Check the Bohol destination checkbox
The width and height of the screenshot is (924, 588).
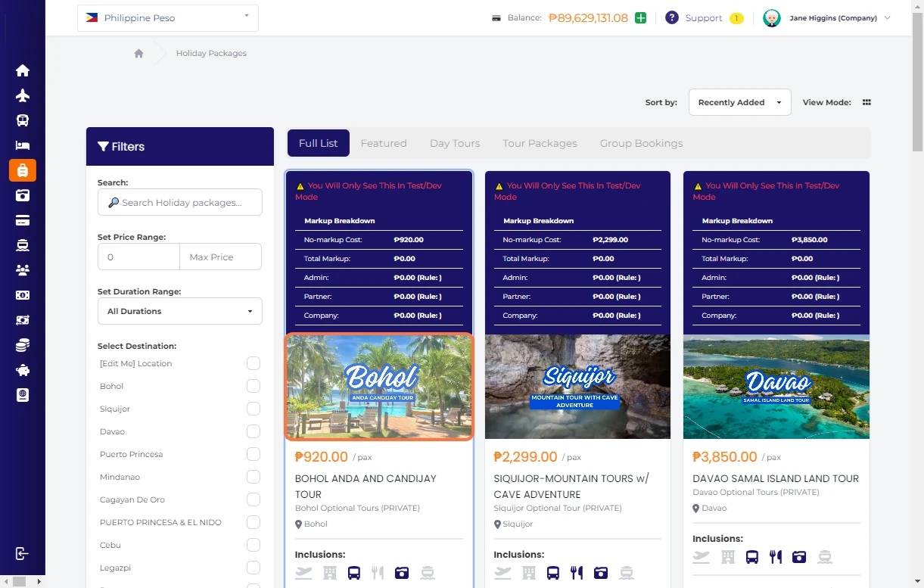(253, 386)
